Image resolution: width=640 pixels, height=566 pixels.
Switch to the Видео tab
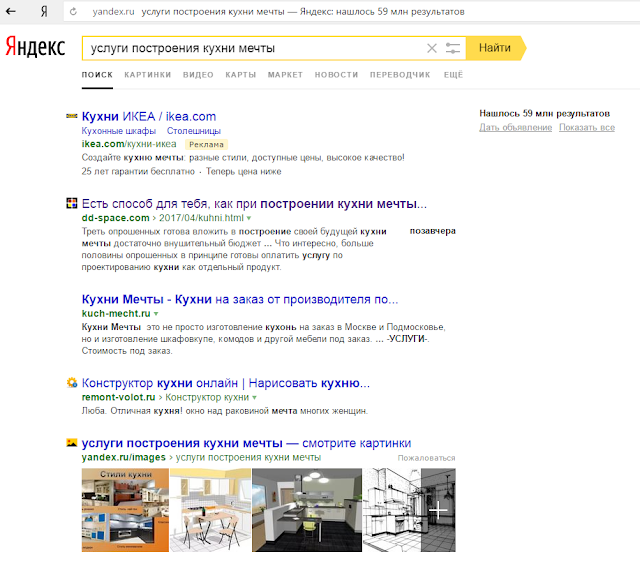coord(198,75)
